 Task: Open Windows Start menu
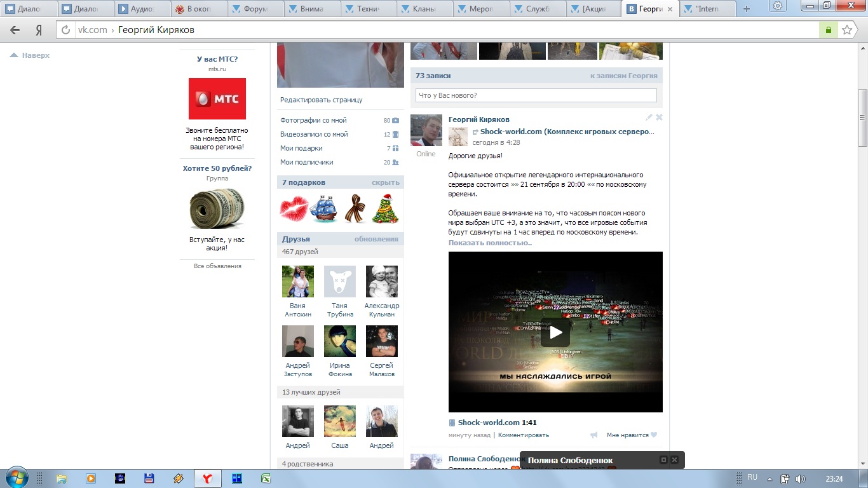click(x=16, y=478)
